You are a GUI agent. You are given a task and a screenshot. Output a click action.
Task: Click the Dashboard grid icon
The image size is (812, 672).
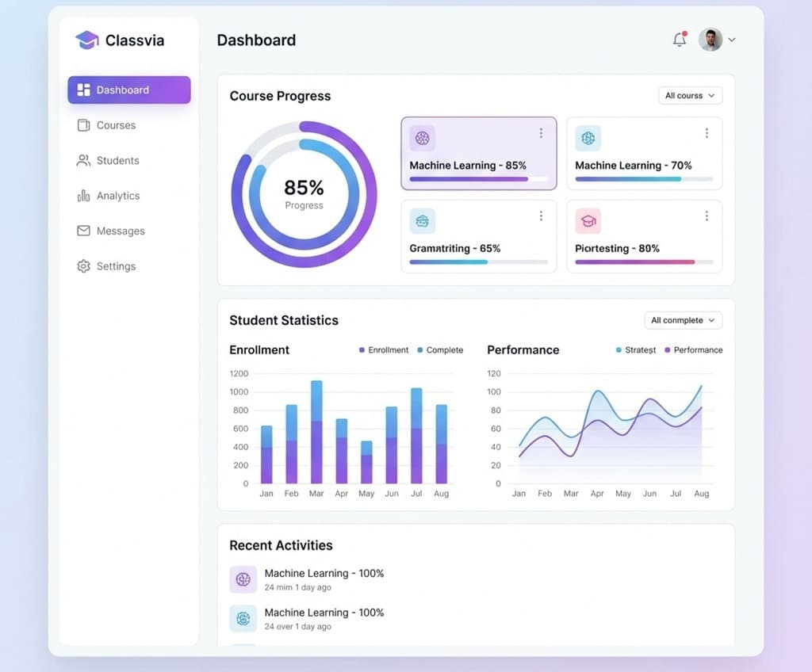(x=83, y=90)
